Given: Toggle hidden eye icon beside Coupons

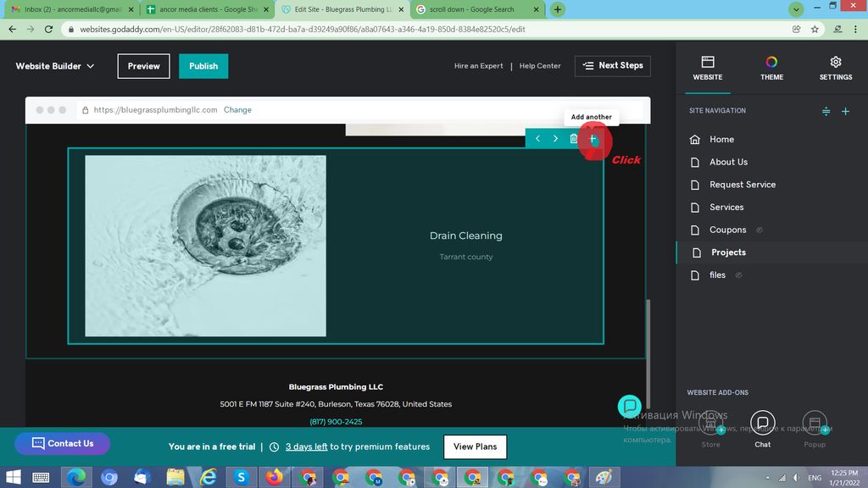Looking at the screenshot, I should pos(759,230).
